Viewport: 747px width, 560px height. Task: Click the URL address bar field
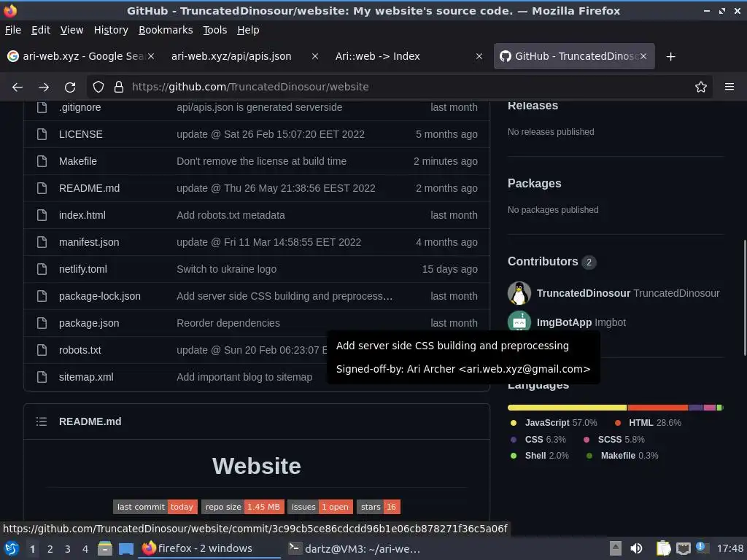pos(399,87)
